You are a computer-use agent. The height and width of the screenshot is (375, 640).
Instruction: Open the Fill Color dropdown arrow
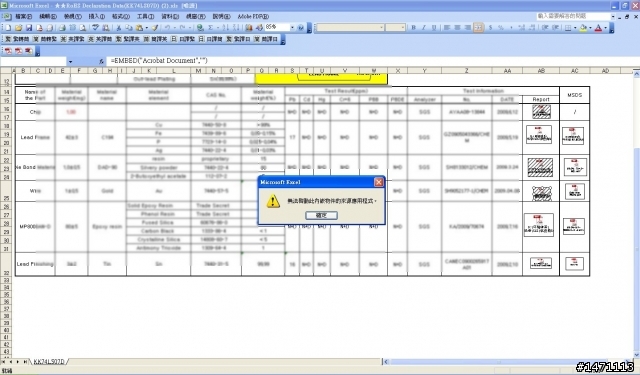pos(590,28)
